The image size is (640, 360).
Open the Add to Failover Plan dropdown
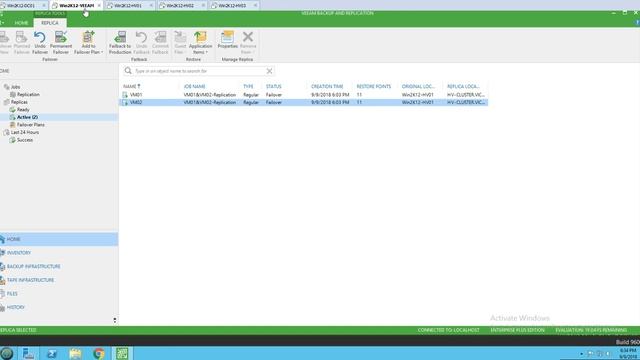[x=88, y=42]
